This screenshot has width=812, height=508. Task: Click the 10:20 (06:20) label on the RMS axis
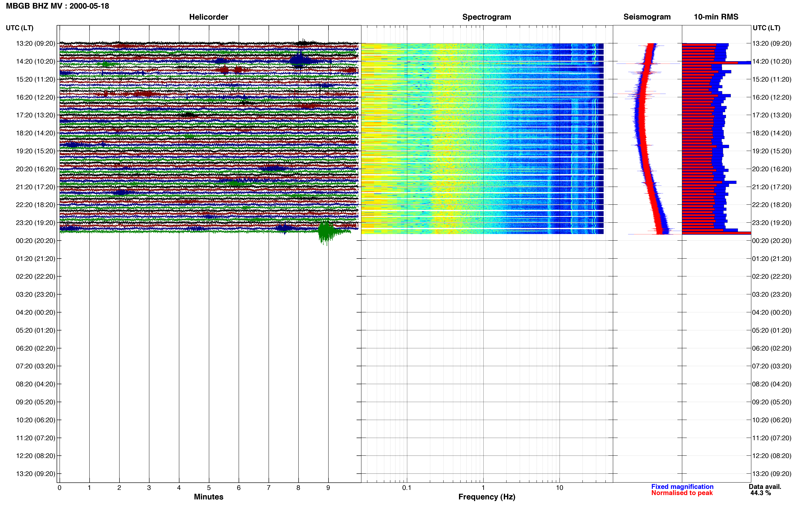tap(772, 420)
